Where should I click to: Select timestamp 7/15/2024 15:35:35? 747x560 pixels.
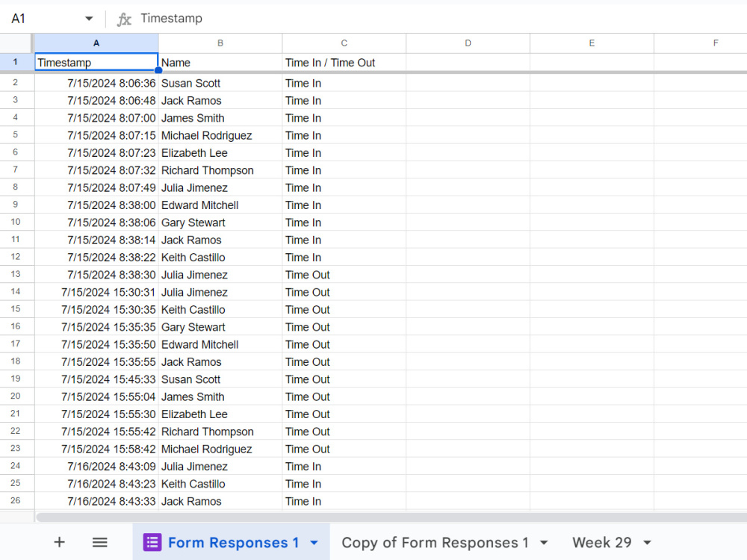click(x=96, y=327)
